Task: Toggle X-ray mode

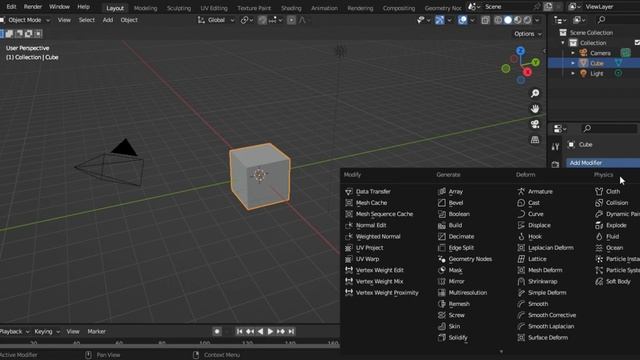Action: 485,20
